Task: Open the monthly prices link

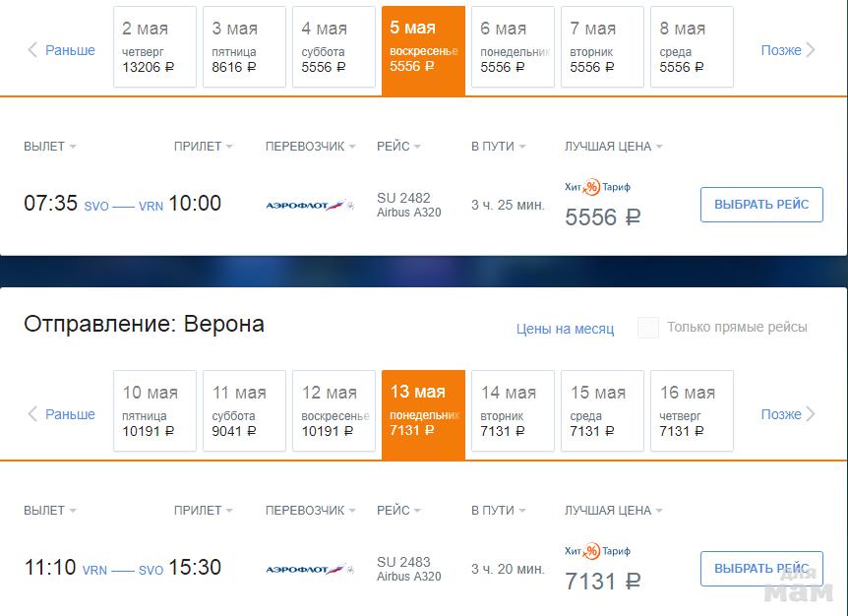Action: pyautogui.click(x=565, y=329)
